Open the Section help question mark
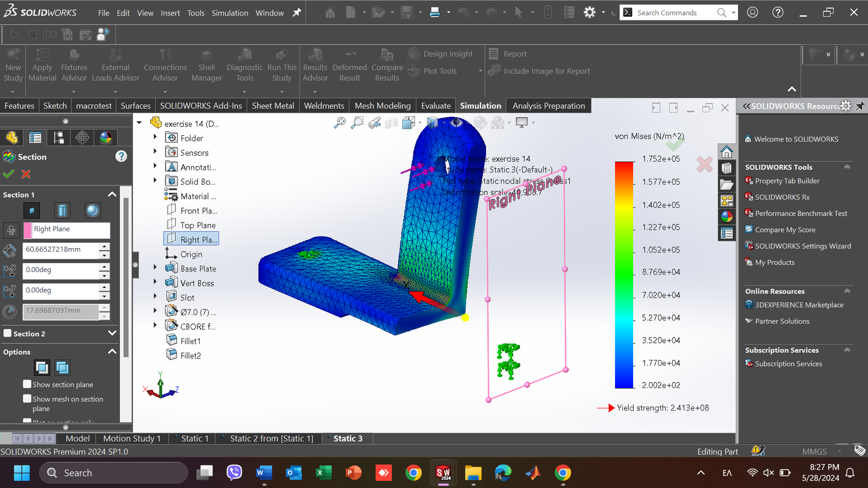Viewport: 868px width, 488px height. pyautogui.click(x=121, y=157)
